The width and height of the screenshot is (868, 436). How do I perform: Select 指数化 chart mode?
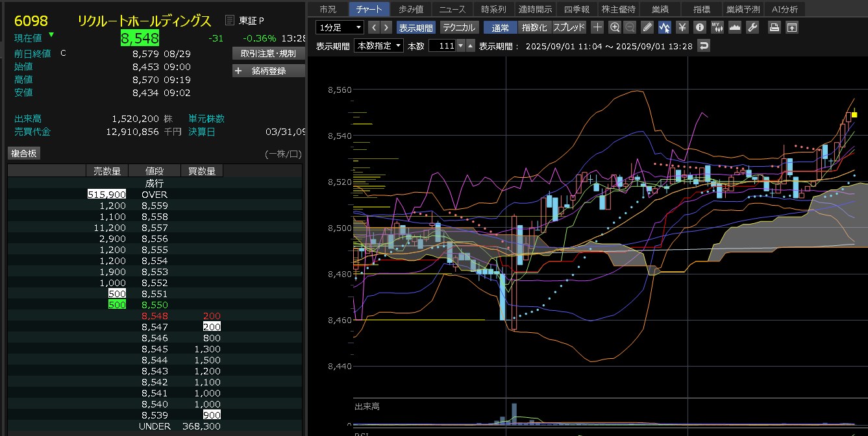[534, 27]
